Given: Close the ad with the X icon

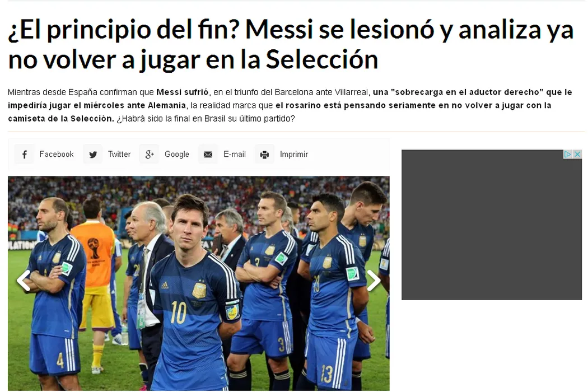Looking at the screenshot, I should (x=577, y=154).
